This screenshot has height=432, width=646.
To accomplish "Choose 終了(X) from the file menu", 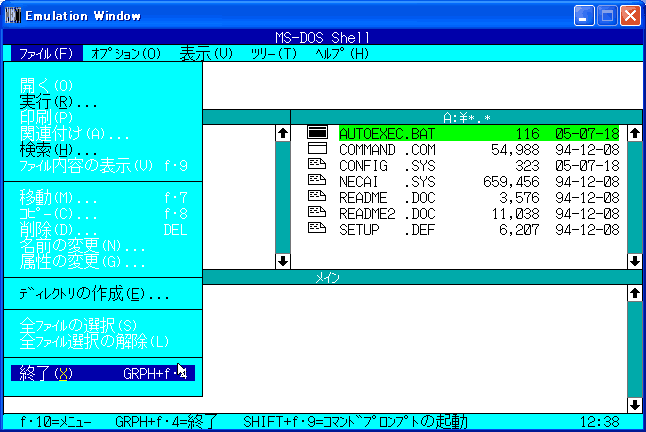I will 103,374.
